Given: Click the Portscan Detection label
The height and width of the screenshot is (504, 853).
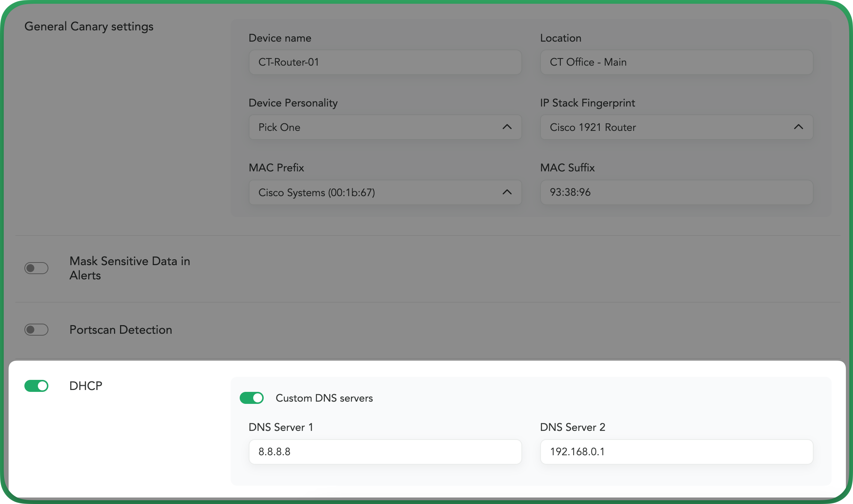Looking at the screenshot, I should [x=121, y=330].
